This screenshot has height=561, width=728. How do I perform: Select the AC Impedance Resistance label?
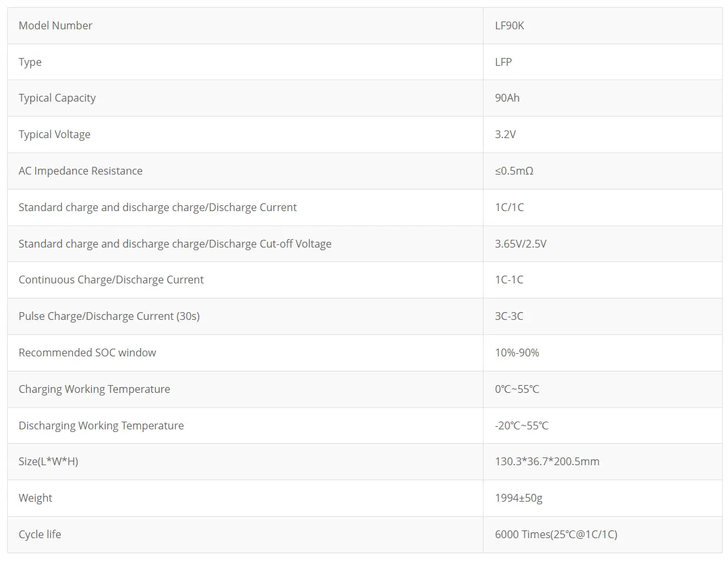(x=81, y=171)
